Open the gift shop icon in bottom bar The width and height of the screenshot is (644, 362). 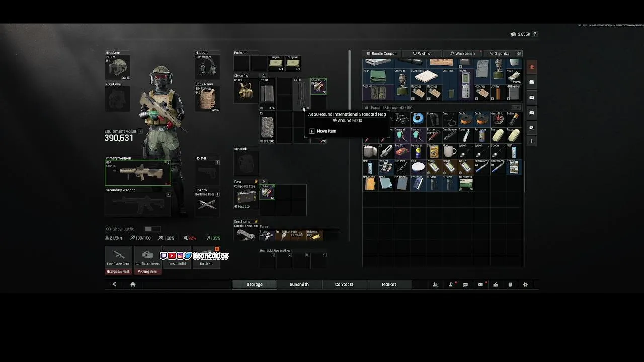coord(495,284)
